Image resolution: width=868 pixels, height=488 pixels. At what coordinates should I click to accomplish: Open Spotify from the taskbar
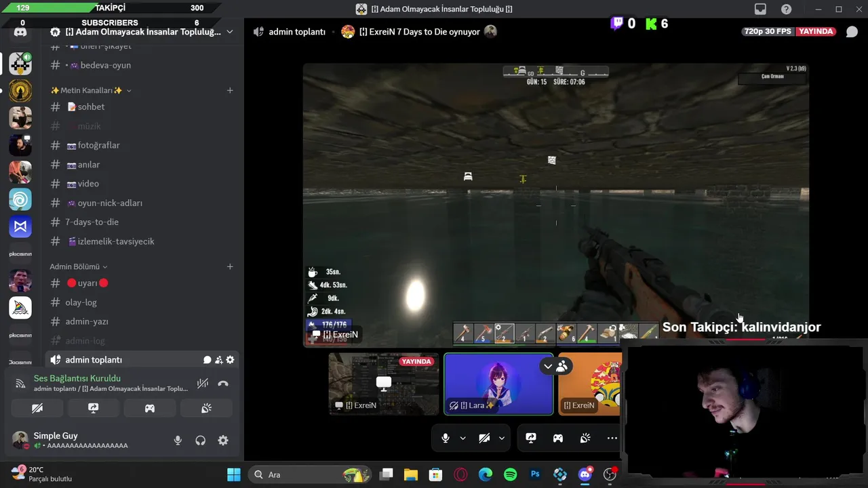(x=511, y=474)
